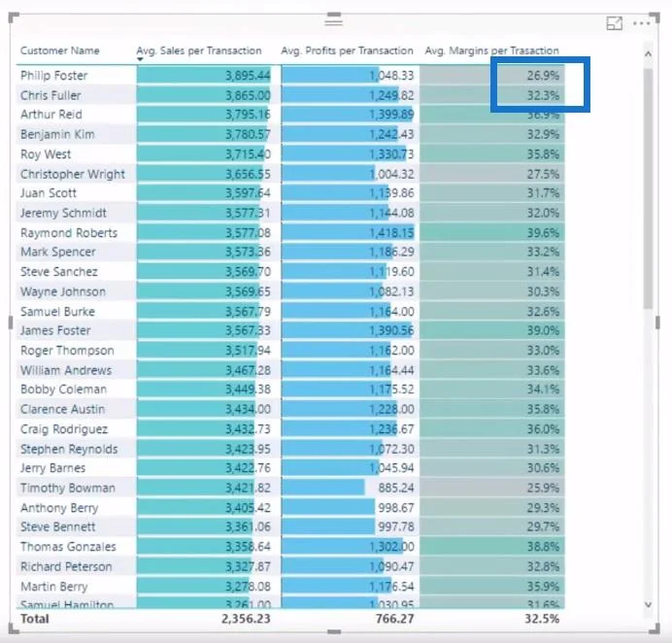Click the 3,865.00 sales value
Viewport: 672px width, 643px height.
pyautogui.click(x=248, y=95)
